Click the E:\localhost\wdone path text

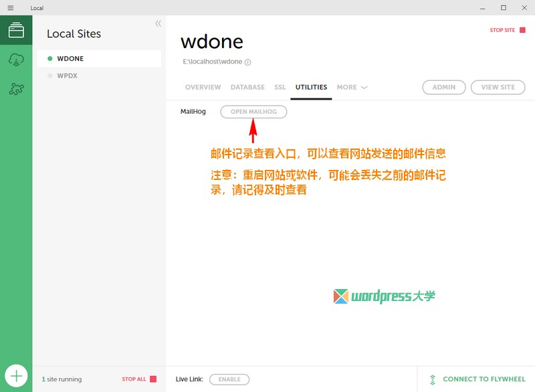tap(212, 62)
